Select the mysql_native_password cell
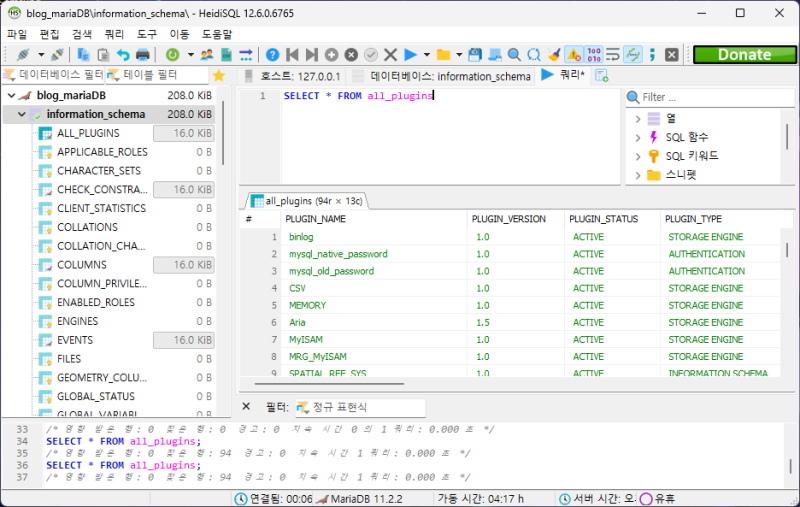 (373, 254)
